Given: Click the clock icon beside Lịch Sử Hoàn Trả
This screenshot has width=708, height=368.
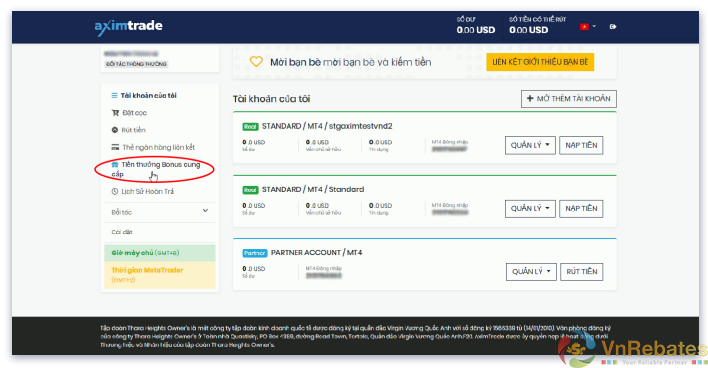Looking at the screenshot, I should pos(115,191).
